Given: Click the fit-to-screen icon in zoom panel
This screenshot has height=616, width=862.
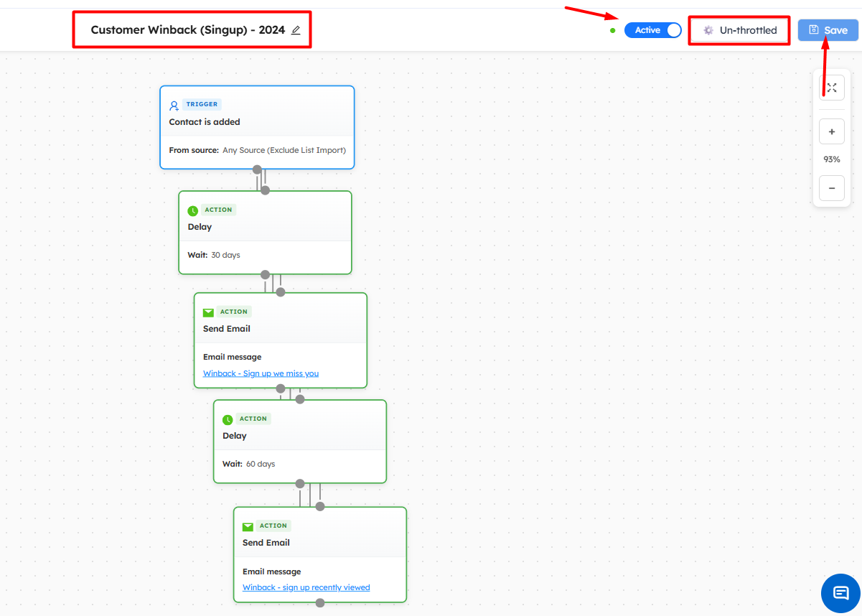Looking at the screenshot, I should [832, 88].
